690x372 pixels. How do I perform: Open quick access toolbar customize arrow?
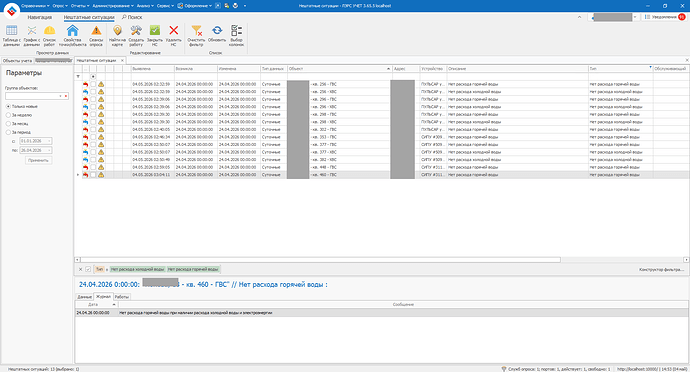(245, 6)
